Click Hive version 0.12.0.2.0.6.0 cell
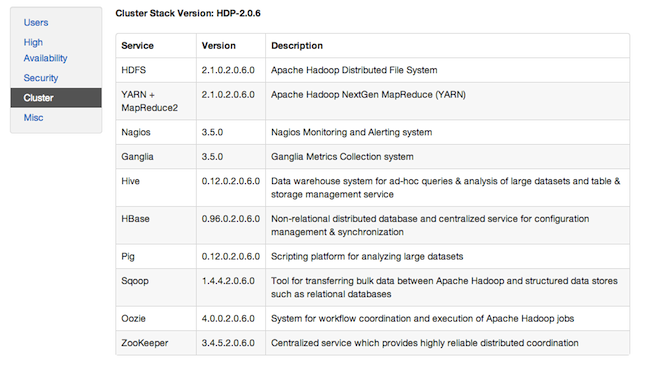The width and height of the screenshot is (650, 366). click(x=231, y=187)
